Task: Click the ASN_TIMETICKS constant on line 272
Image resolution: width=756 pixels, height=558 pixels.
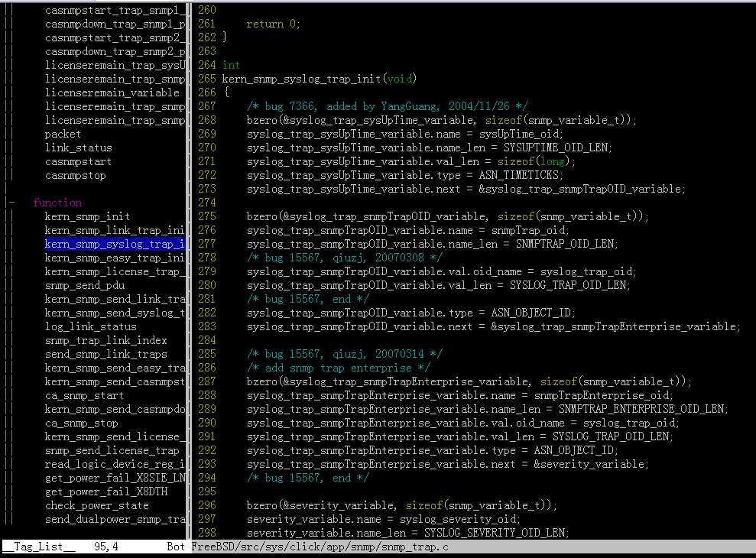Action: click(x=518, y=175)
